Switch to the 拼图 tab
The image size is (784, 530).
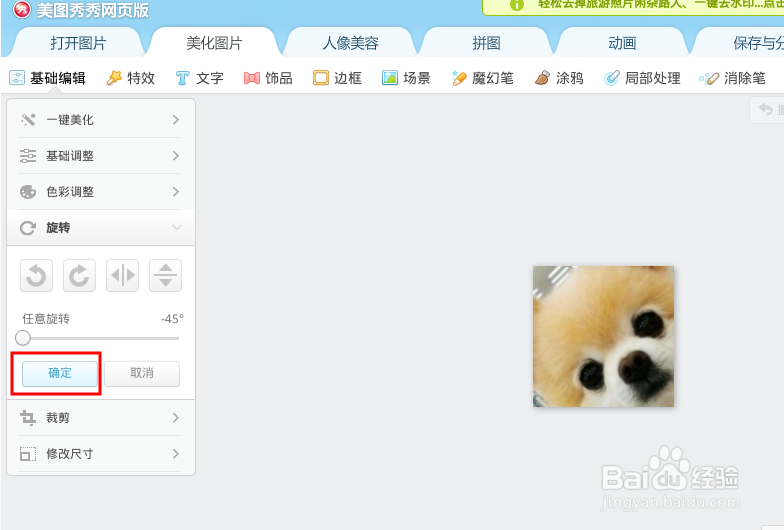coord(486,43)
